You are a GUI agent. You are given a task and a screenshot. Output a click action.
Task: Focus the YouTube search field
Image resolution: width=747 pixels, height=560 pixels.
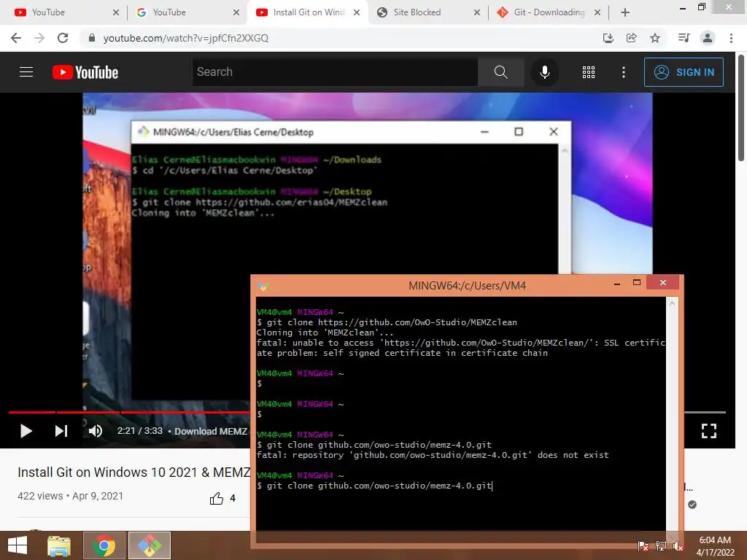pyautogui.click(x=335, y=72)
